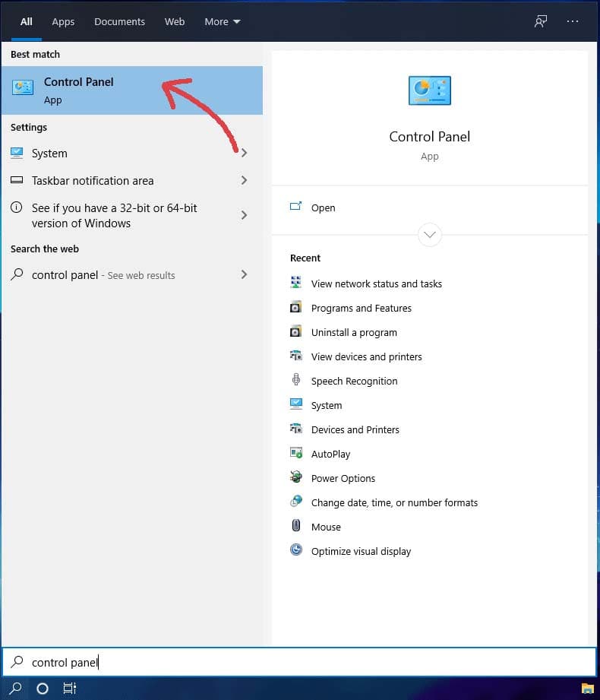Image resolution: width=600 pixels, height=700 pixels.
Task: Click Optimize visual display icon
Action: click(x=295, y=550)
